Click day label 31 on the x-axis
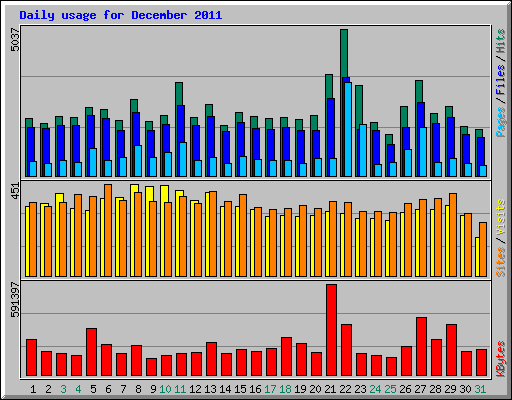 pyautogui.click(x=480, y=389)
